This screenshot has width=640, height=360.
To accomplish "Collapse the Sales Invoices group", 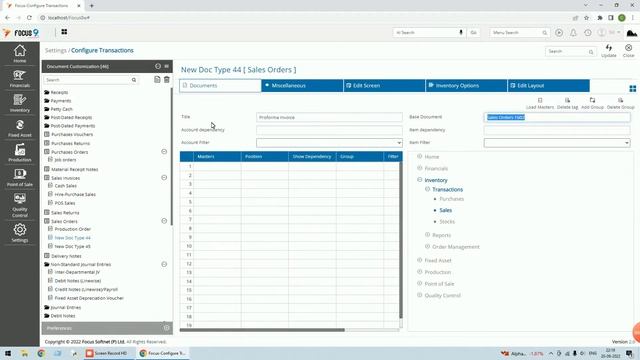I will coord(164,178).
